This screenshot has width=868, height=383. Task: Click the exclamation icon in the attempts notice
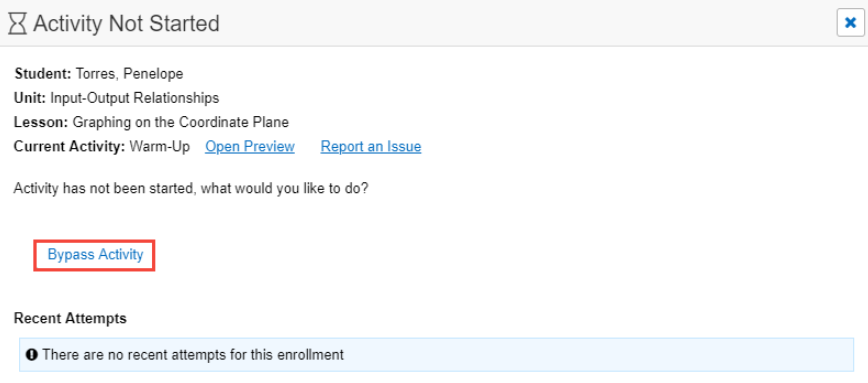tap(32, 354)
